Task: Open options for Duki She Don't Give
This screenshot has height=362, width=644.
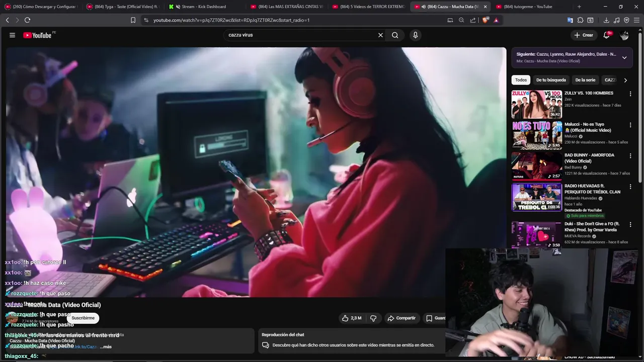Action: point(630,224)
